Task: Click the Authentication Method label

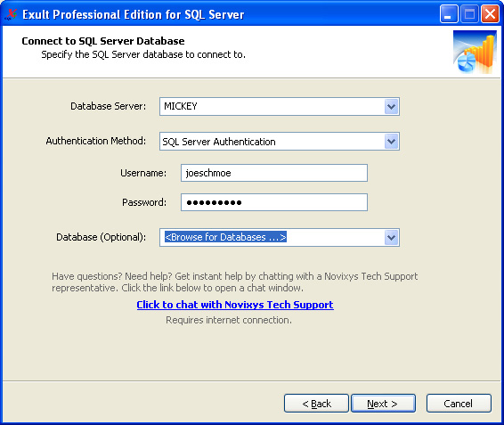Action: [96, 141]
